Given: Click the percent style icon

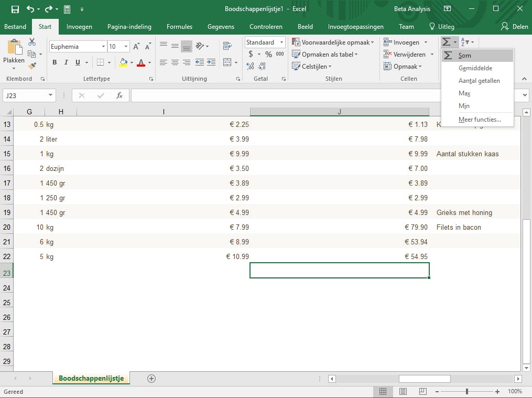Looking at the screenshot, I should point(268,54).
